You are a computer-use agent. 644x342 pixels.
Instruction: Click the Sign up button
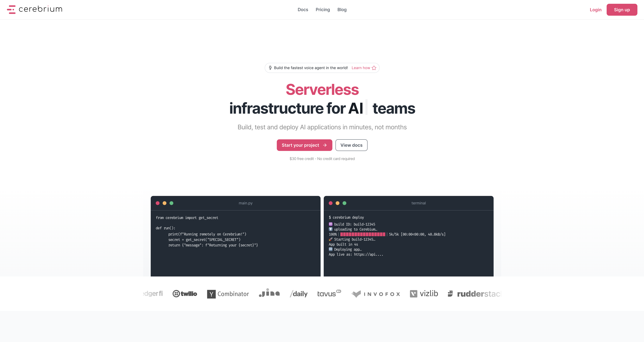coord(622,10)
